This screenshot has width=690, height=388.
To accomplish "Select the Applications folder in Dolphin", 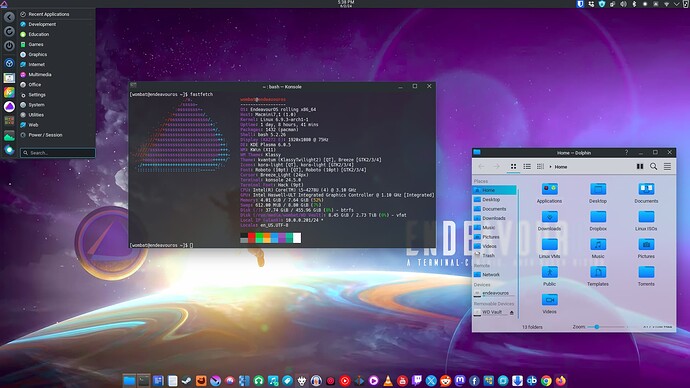I will click(549, 193).
